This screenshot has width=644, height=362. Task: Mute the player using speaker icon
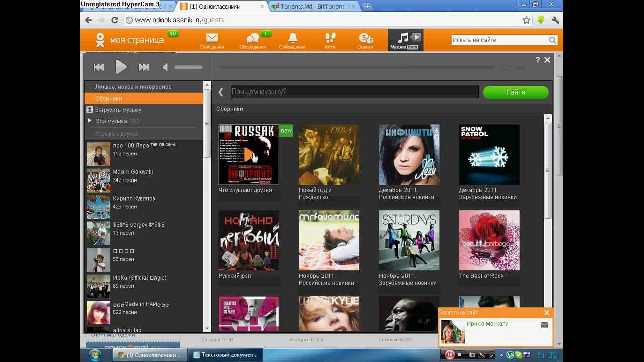pos(165,67)
